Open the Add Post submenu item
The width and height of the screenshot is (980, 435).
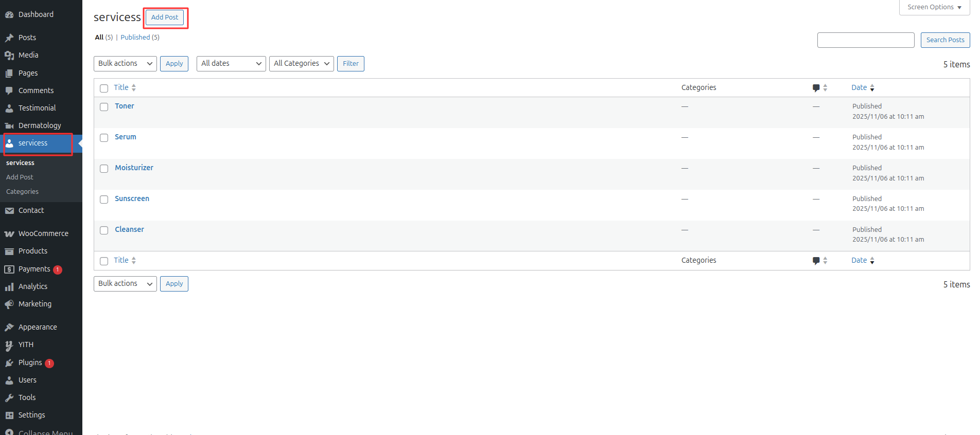[x=20, y=177]
